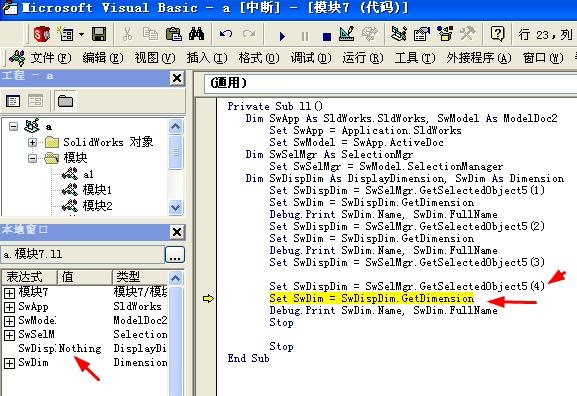Open Properties Window toolbar icon

[422, 35]
